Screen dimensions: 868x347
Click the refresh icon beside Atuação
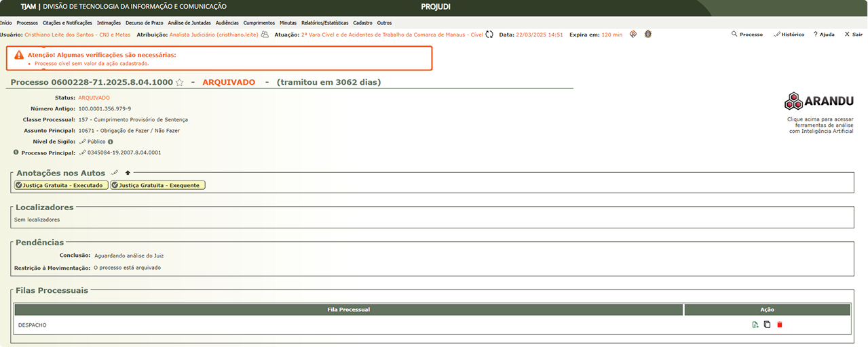click(x=489, y=35)
